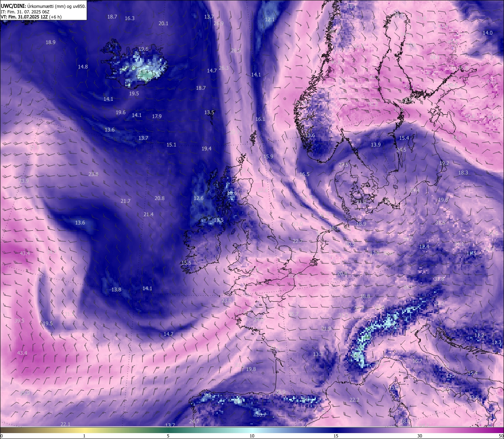This screenshot has width=504, height=439.
Task: Click the 16.1 value label
Action: click(x=260, y=119)
